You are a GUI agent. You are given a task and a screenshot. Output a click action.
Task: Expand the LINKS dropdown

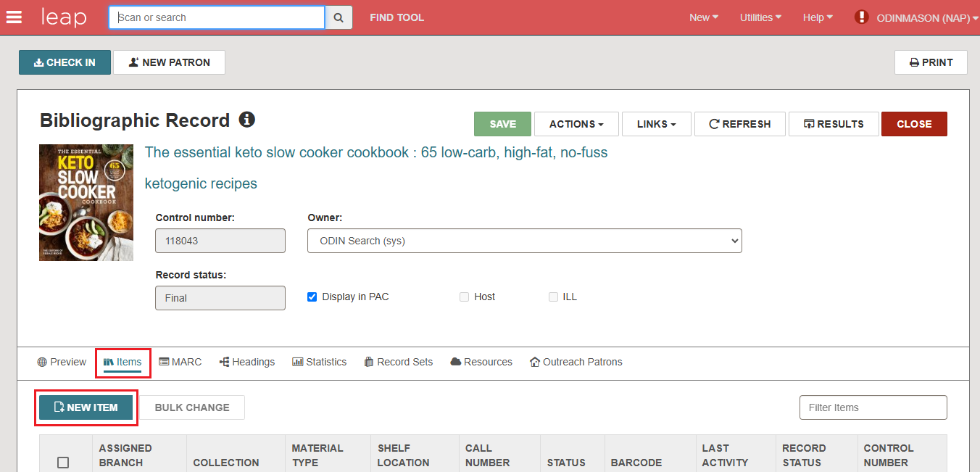click(x=657, y=124)
